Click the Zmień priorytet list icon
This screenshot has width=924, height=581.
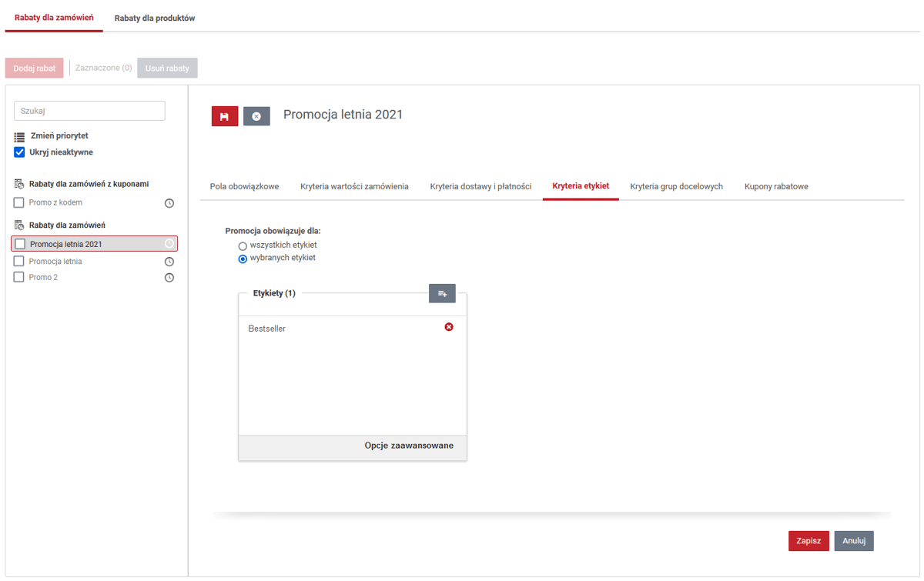[20, 137]
